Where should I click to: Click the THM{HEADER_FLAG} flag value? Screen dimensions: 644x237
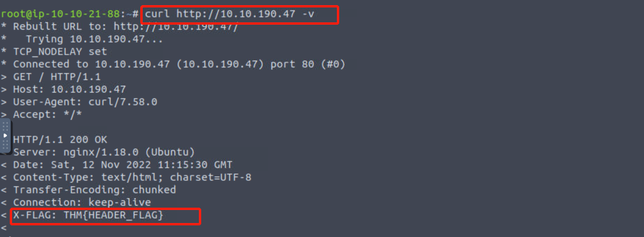pos(113,216)
